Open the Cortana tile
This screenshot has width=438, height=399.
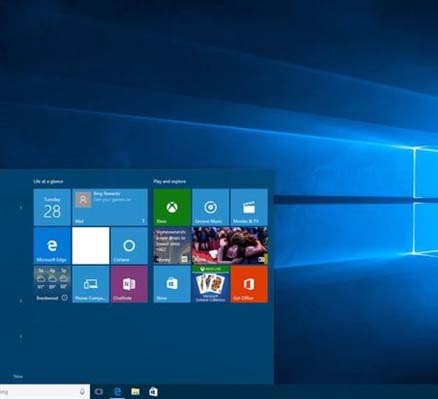point(129,246)
